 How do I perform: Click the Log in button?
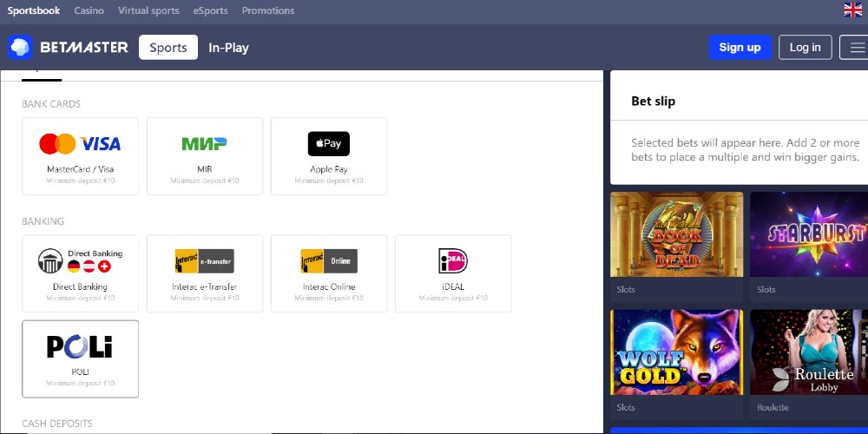click(805, 48)
